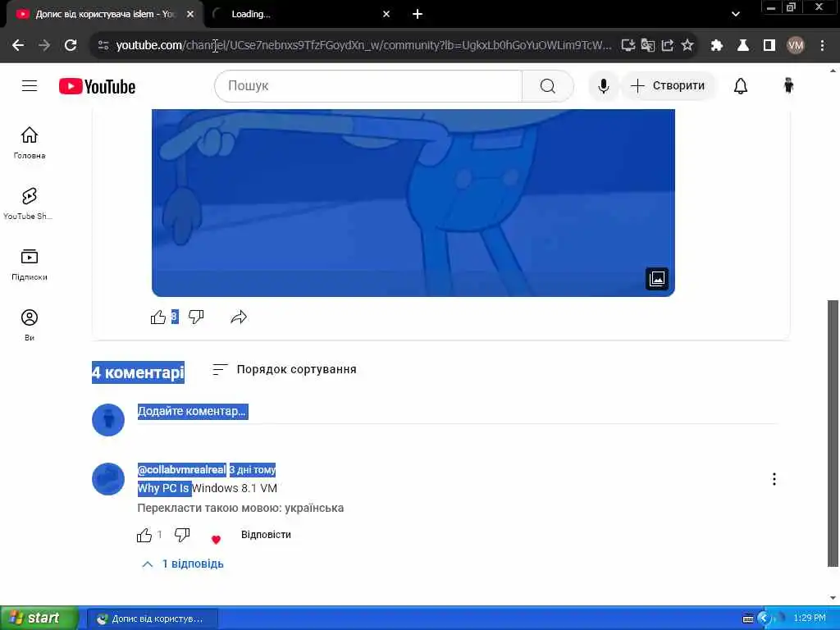
Task: Collapse the 1 відповідь replies
Action: coord(183,564)
